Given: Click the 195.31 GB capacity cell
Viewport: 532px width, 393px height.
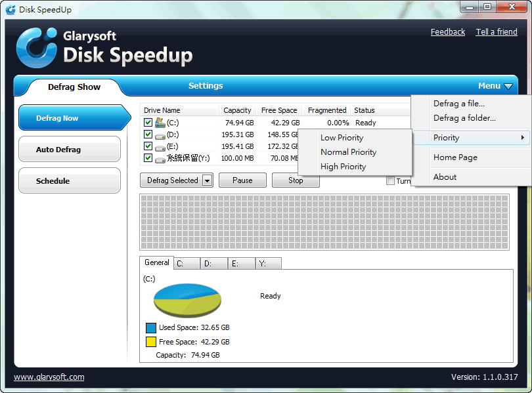Looking at the screenshot, I should tap(238, 134).
